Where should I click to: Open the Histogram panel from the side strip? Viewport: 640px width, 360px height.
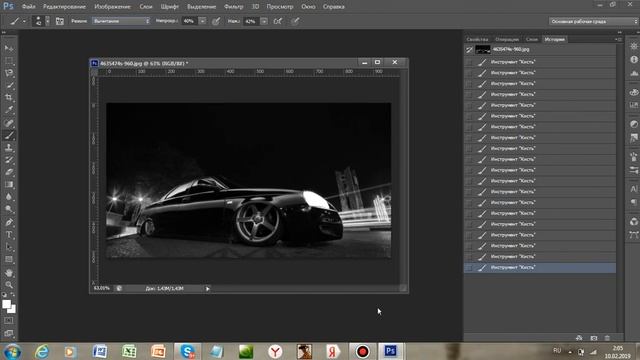633,73
